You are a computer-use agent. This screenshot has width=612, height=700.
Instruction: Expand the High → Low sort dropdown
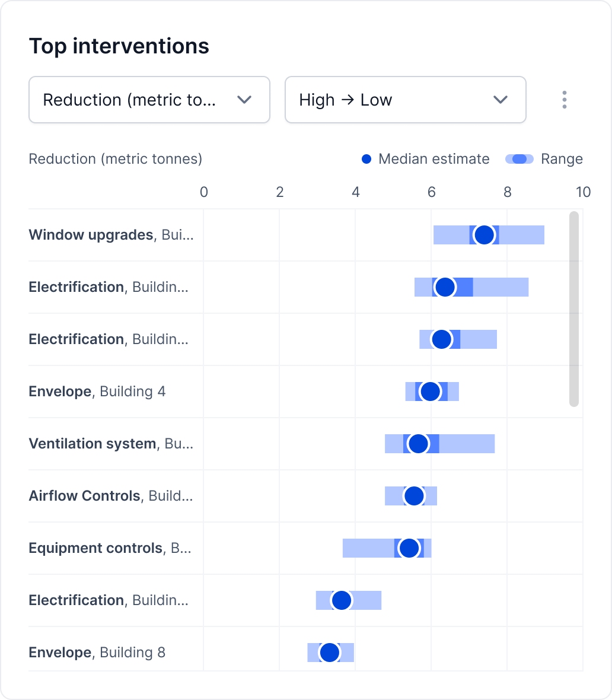tap(405, 100)
